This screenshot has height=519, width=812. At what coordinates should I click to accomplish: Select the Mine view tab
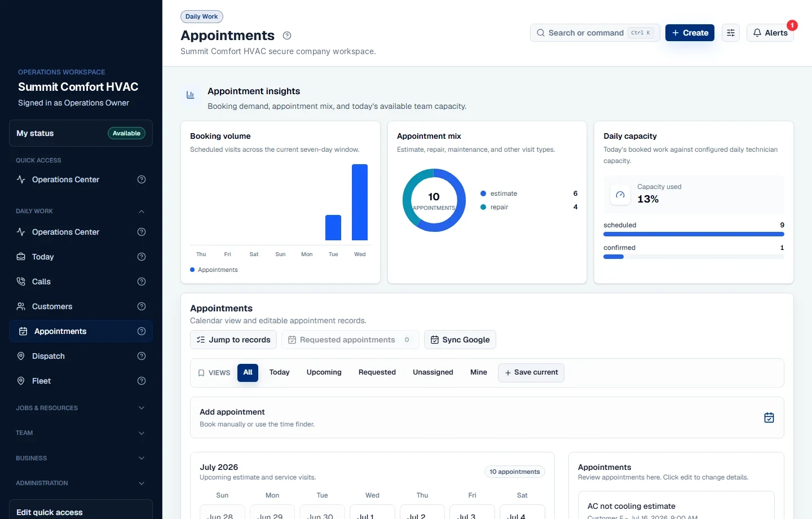click(479, 372)
